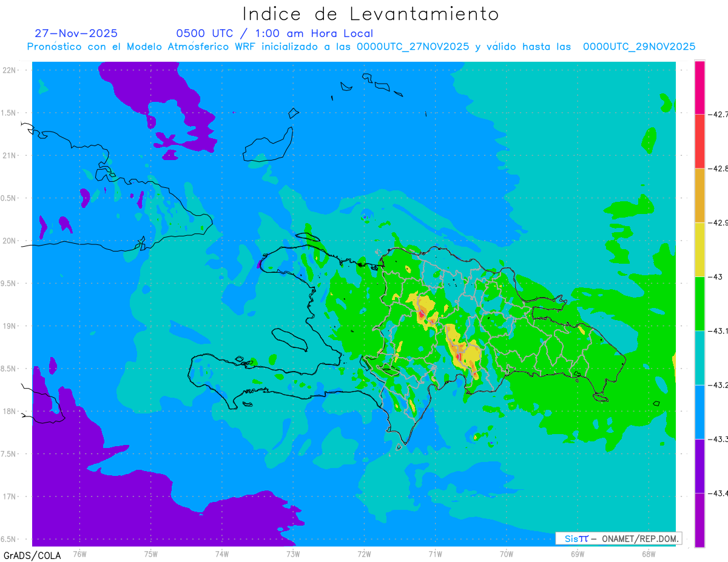This screenshot has height=562, width=728.
Task: Click the 'GrADS/COLA' credit text
Action: [32, 555]
